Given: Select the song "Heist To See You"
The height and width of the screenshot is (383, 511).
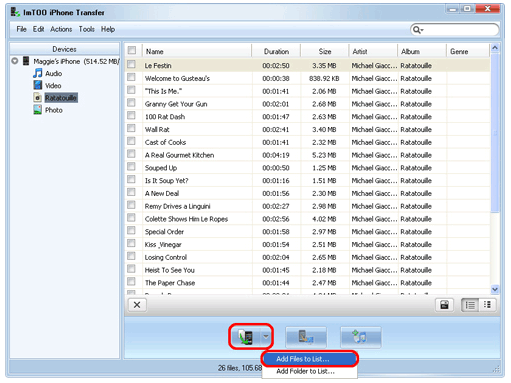Looking at the screenshot, I should pos(170,270).
